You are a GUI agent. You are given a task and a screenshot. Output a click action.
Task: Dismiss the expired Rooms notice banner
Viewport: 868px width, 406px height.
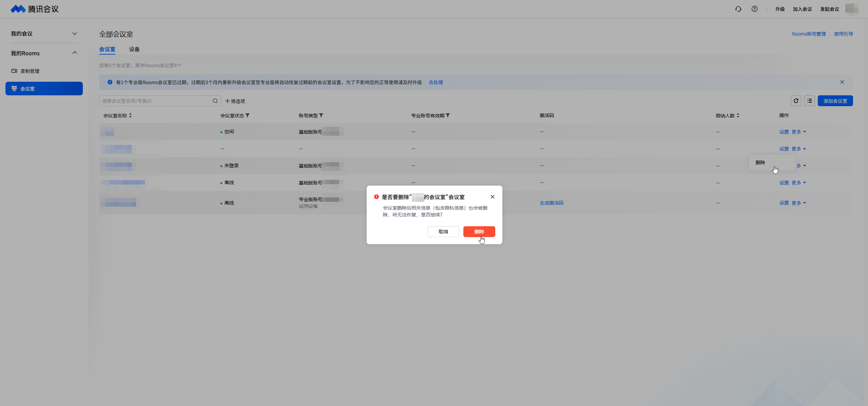[x=842, y=82]
